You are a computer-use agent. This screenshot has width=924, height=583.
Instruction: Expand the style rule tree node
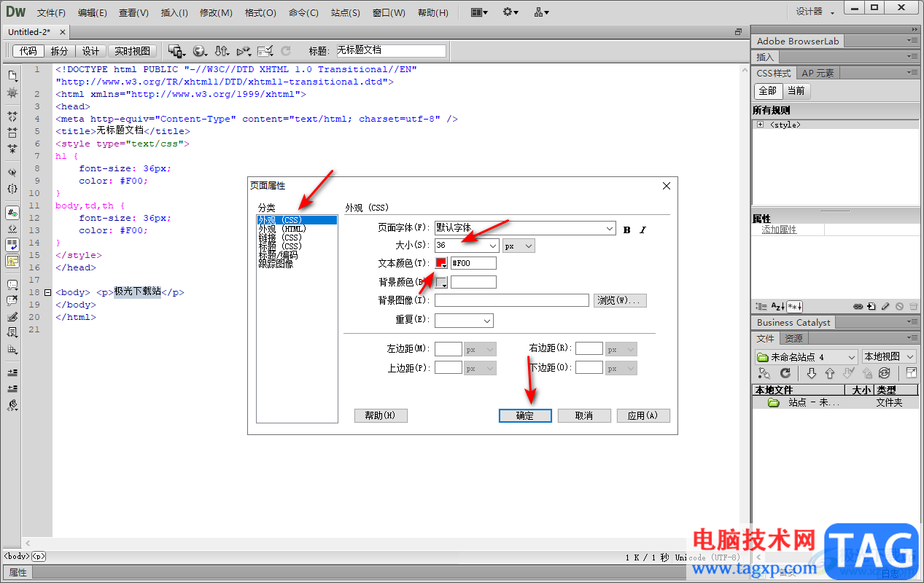pos(760,125)
